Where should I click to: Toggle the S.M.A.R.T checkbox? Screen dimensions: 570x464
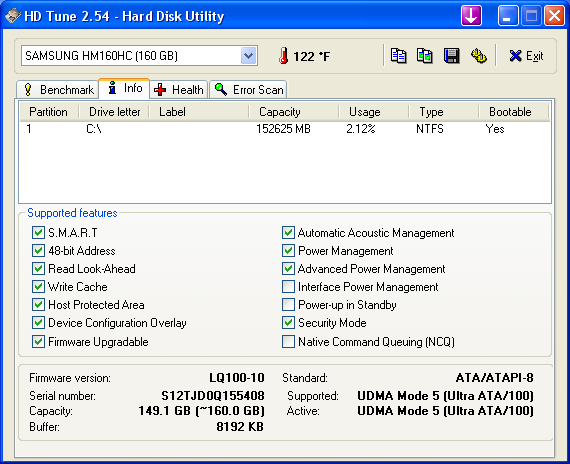tap(38, 232)
